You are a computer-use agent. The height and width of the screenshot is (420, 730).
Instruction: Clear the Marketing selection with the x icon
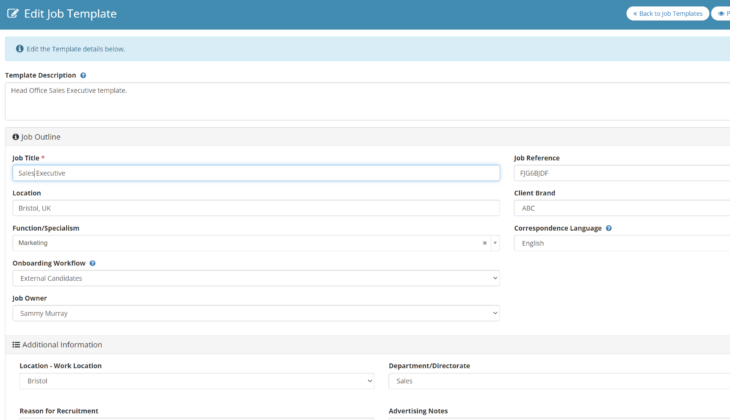pos(485,243)
